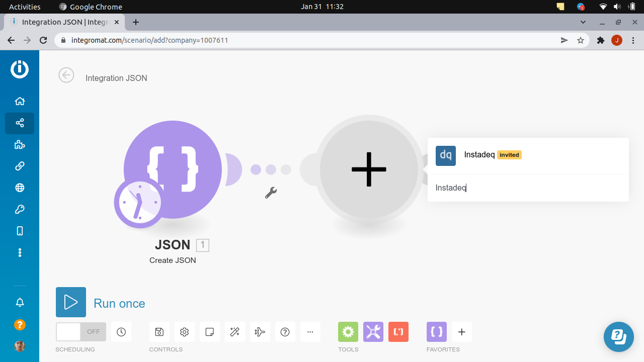644x362 pixels.
Task: Open Notes sticky note control
Action: pos(210,332)
